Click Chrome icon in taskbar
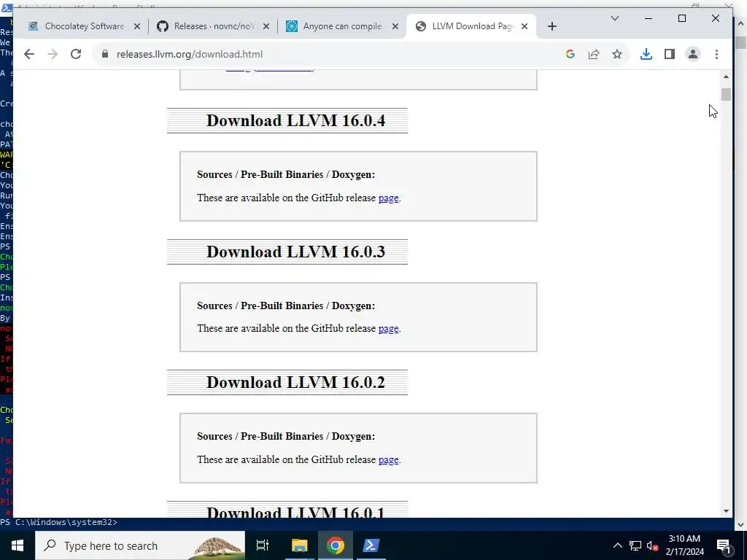The width and height of the screenshot is (747, 560). pos(336,545)
